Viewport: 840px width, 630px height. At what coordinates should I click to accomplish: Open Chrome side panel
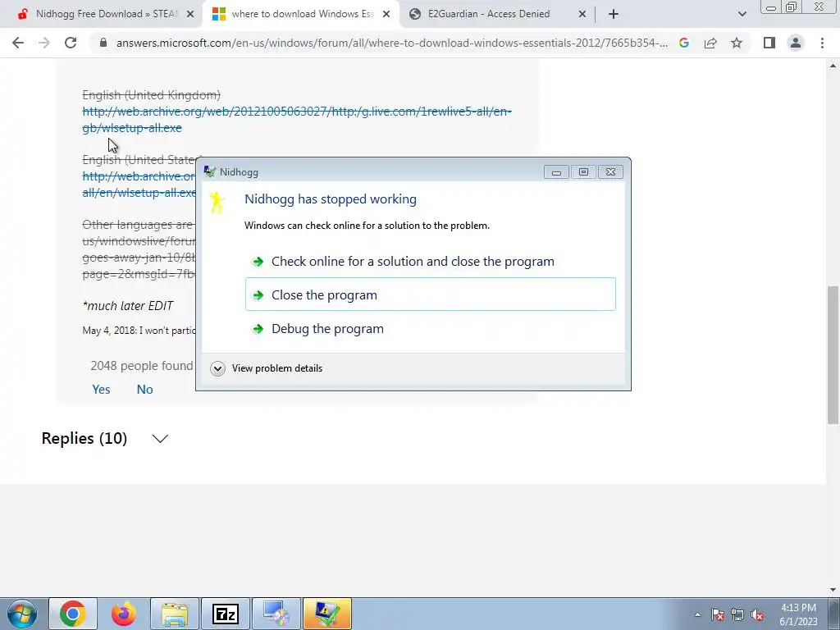[769, 43]
